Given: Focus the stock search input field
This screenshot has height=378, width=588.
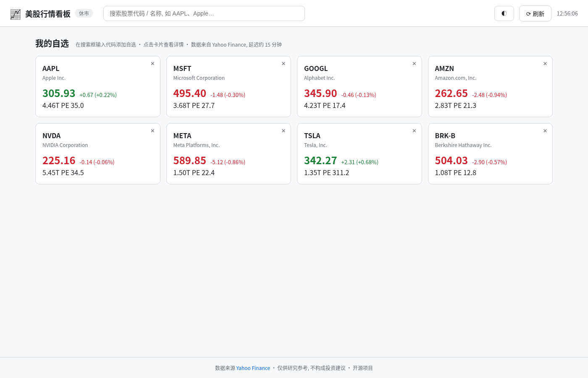Looking at the screenshot, I should [204, 13].
